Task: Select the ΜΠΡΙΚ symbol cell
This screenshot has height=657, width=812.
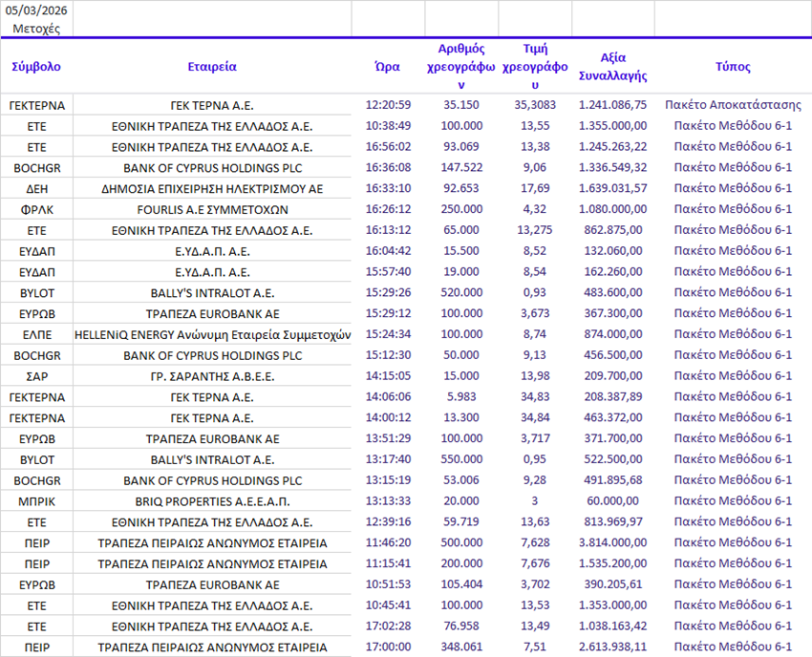Action: tap(36, 501)
